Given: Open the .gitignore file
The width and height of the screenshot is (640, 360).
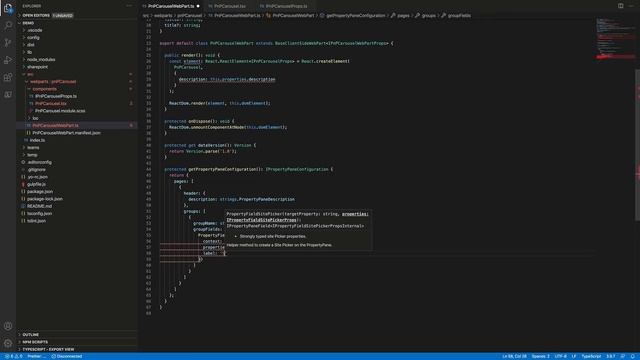Looking at the screenshot, I should [x=36, y=170].
